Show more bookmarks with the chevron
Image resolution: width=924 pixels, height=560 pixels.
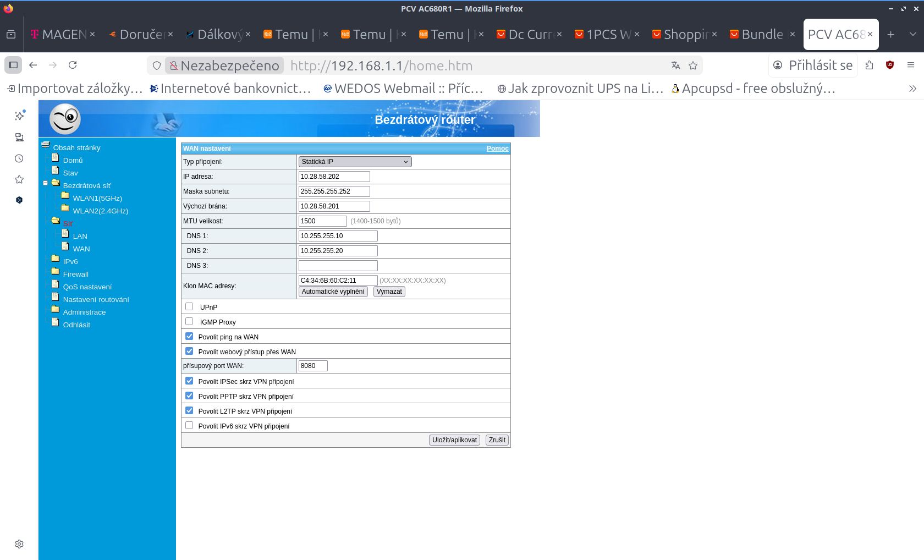(x=912, y=89)
